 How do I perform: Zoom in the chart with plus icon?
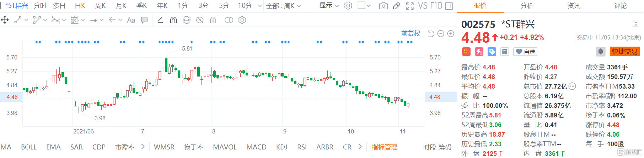(451, 34)
